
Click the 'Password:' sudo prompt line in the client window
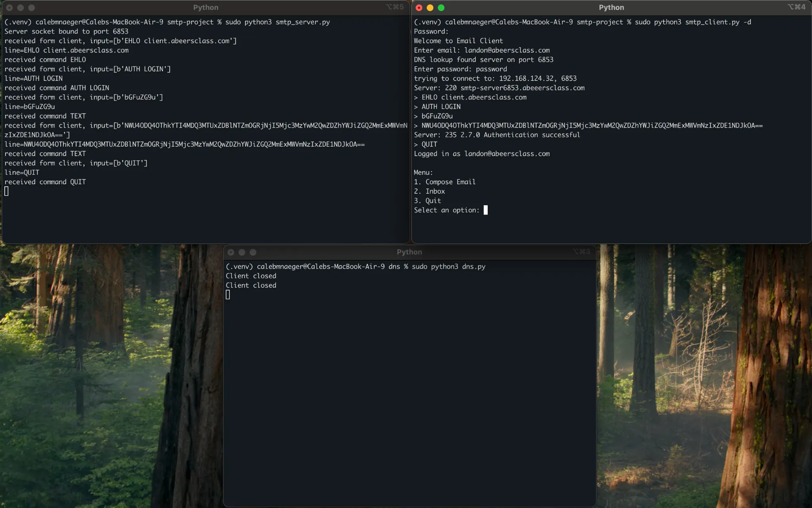click(x=431, y=31)
